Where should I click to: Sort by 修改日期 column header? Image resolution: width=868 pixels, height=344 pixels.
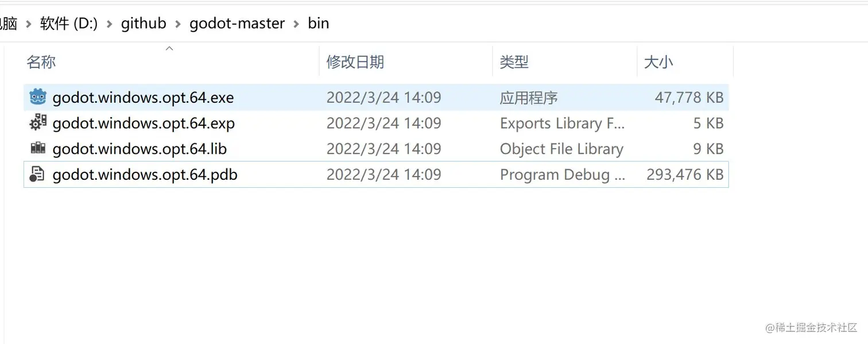click(355, 62)
